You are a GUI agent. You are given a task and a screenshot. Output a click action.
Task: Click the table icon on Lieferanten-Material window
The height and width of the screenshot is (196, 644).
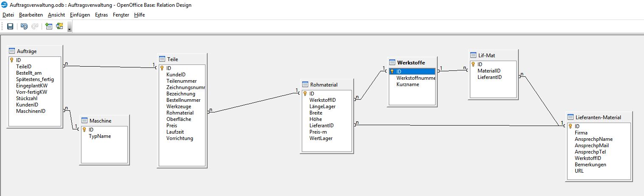click(571, 118)
